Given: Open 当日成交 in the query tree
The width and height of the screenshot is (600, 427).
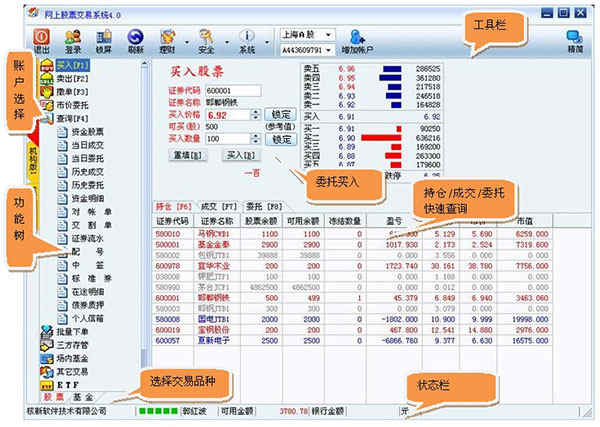Looking at the screenshot, I should click(88, 145).
